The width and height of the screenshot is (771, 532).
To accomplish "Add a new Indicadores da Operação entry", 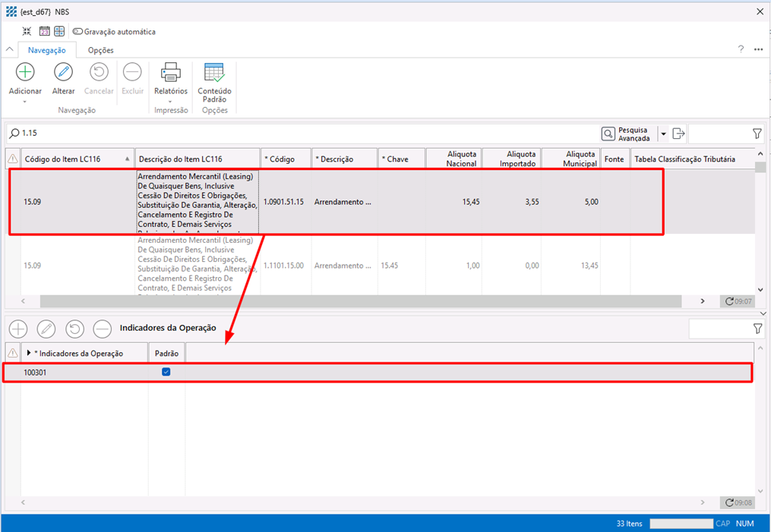I will click(17, 329).
